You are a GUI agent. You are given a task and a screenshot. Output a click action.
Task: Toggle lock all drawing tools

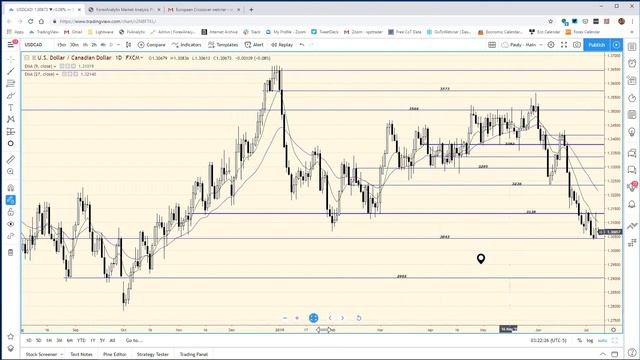point(11,212)
